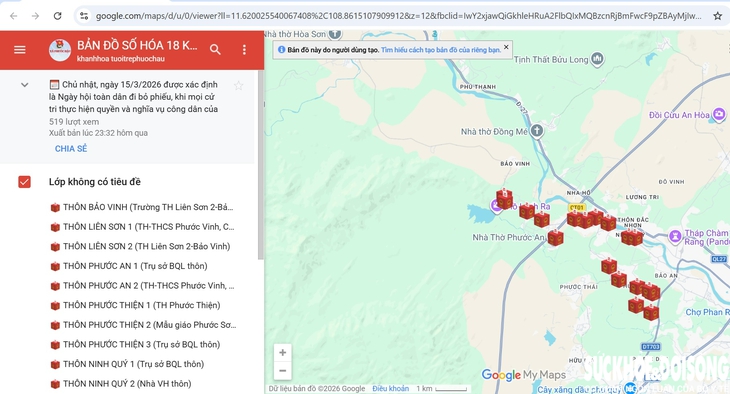Click the purple pin beside the lake
The height and width of the screenshot is (394, 730).
coord(496,205)
